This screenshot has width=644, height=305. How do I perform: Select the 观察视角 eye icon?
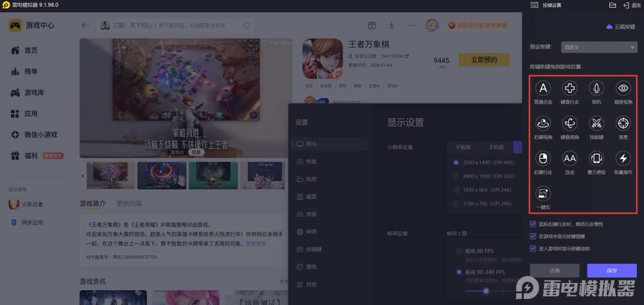tap(623, 88)
